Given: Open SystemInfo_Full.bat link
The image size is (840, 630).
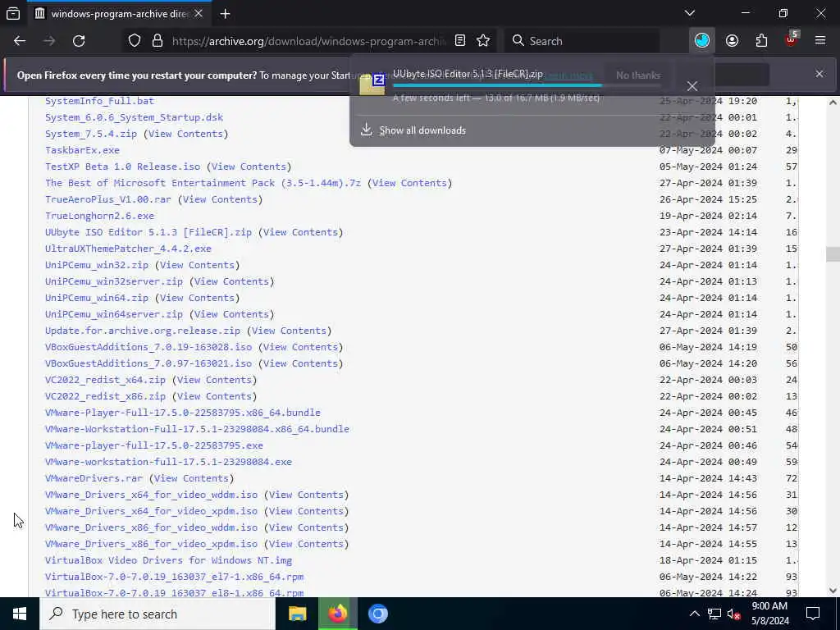Looking at the screenshot, I should (99, 101).
